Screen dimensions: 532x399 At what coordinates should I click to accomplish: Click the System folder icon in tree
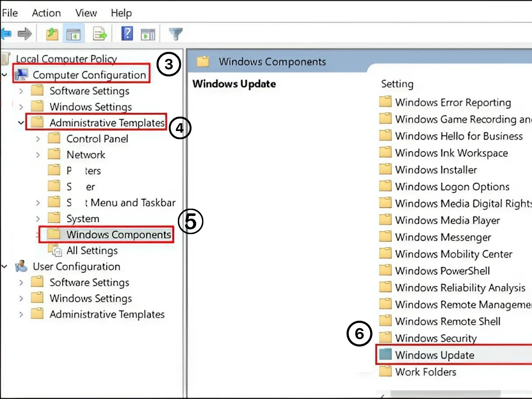pyautogui.click(x=54, y=218)
